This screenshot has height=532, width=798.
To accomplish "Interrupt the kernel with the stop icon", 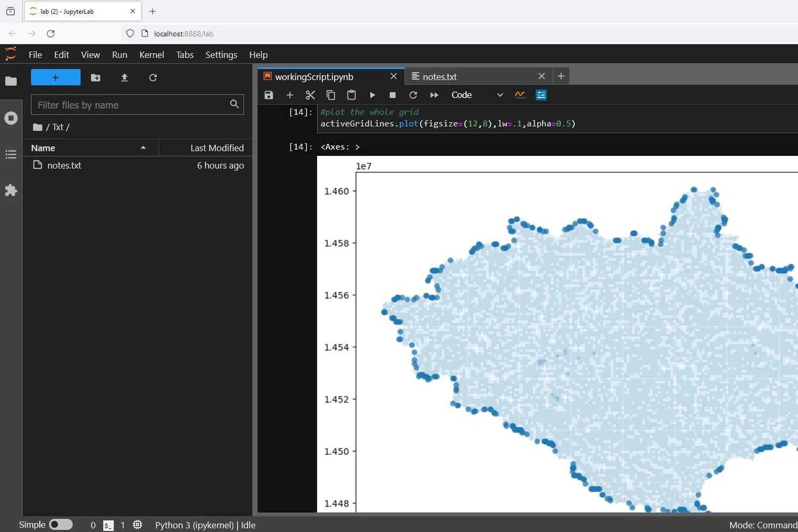I will 393,95.
